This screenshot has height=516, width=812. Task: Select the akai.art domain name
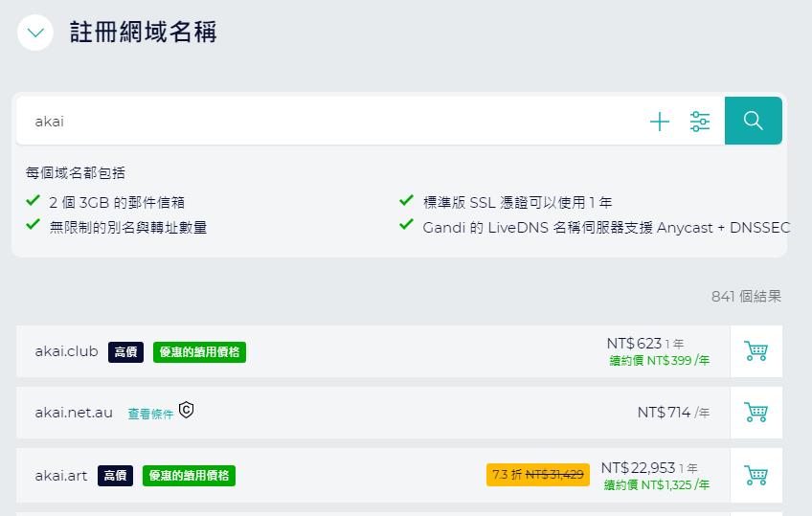[x=61, y=475]
